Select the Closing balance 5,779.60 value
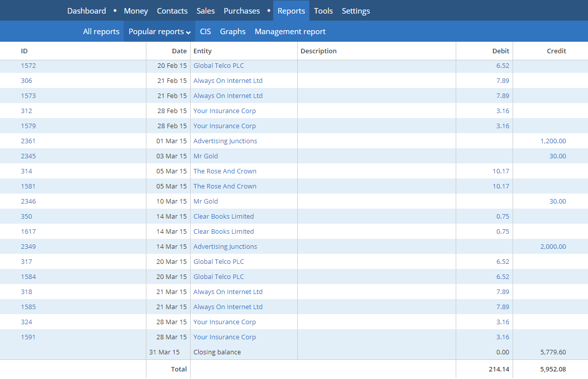 tap(553, 352)
